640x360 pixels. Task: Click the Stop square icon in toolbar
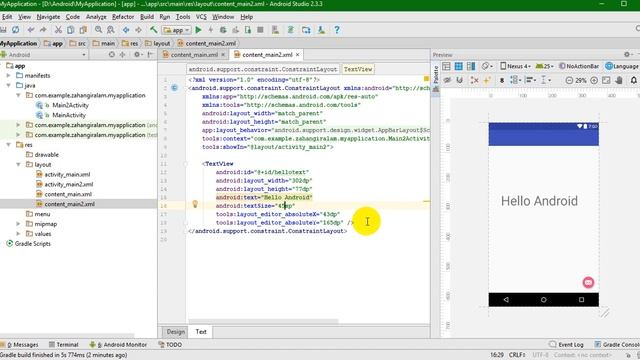point(260,30)
